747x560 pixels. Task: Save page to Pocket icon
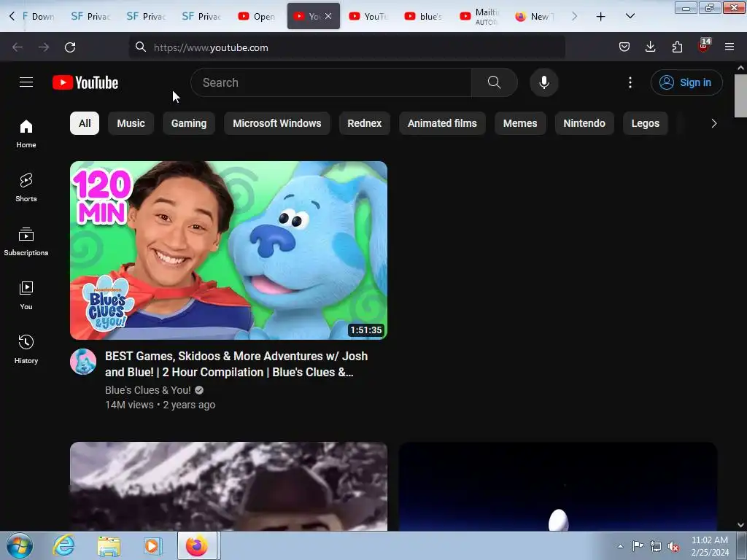(624, 47)
